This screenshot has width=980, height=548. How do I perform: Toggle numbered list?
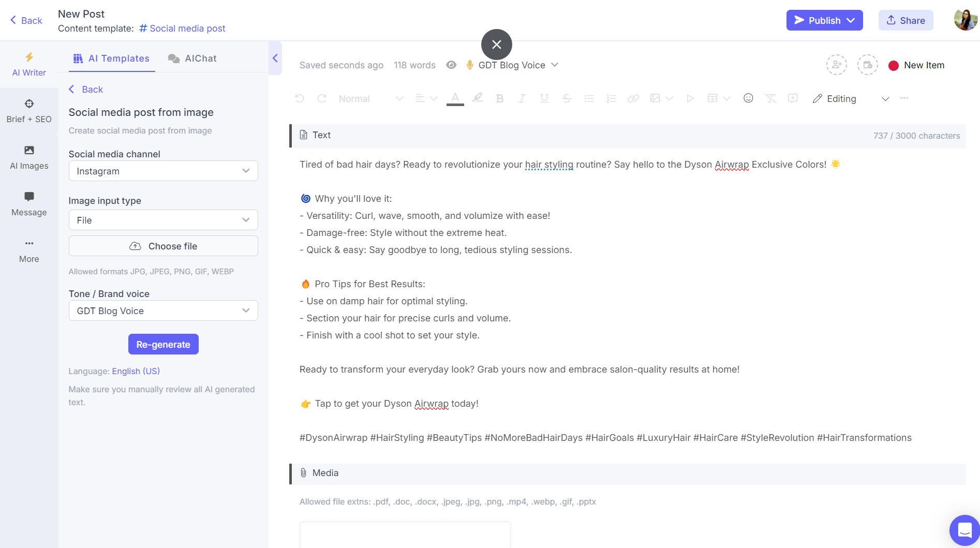point(611,98)
